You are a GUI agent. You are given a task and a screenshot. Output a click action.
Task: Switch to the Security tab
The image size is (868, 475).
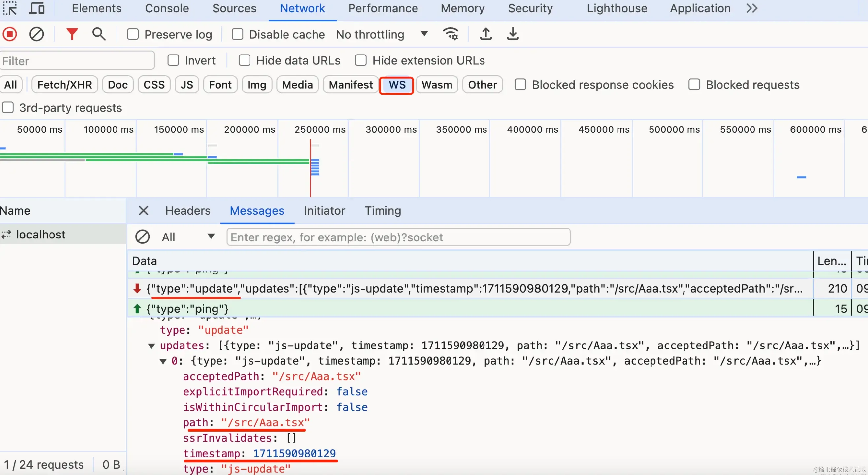(x=530, y=8)
